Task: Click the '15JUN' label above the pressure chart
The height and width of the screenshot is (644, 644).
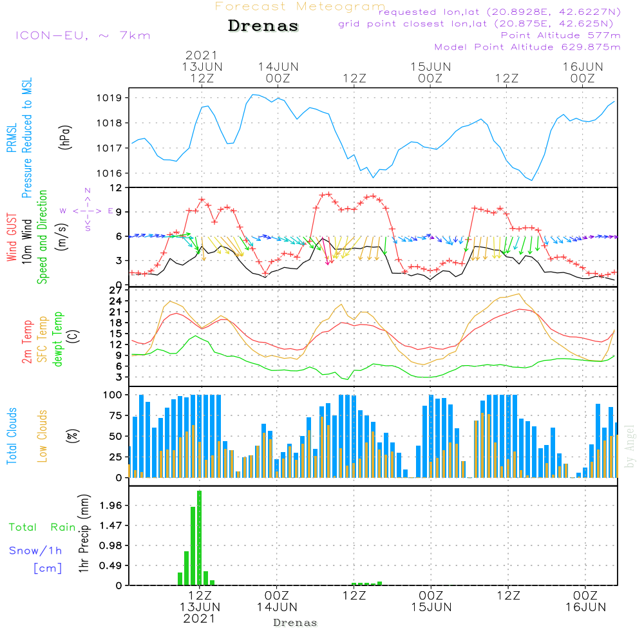Action: [x=430, y=66]
